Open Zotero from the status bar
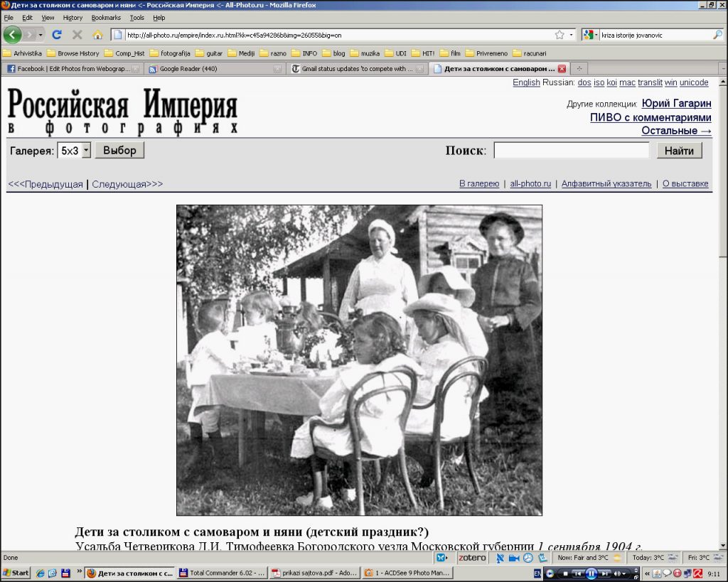This screenshot has width=728, height=582. coord(472,558)
